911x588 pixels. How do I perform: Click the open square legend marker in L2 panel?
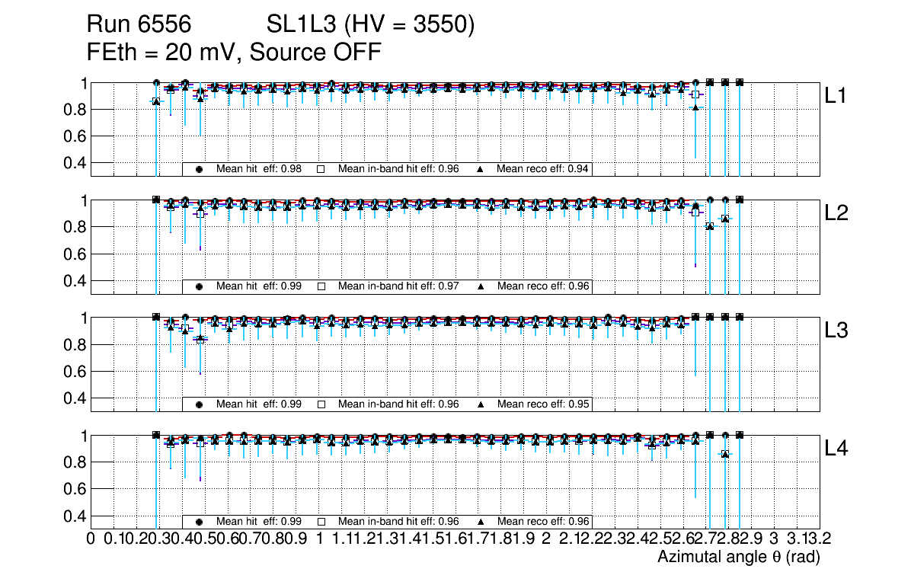pyautogui.click(x=321, y=286)
